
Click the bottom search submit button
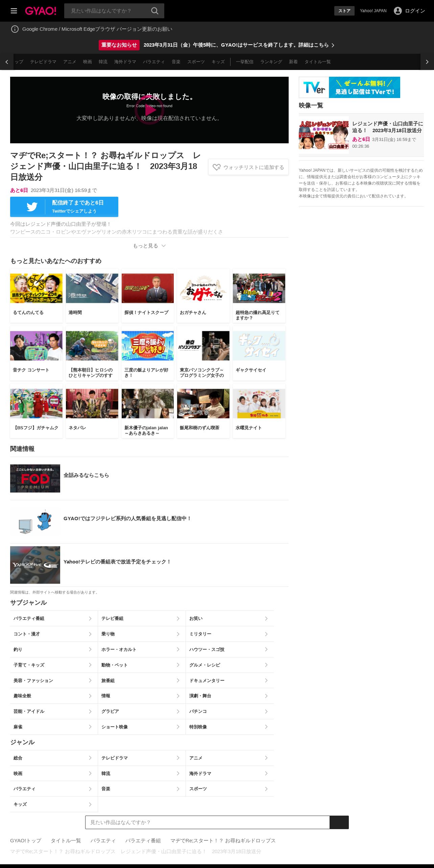coord(339,822)
